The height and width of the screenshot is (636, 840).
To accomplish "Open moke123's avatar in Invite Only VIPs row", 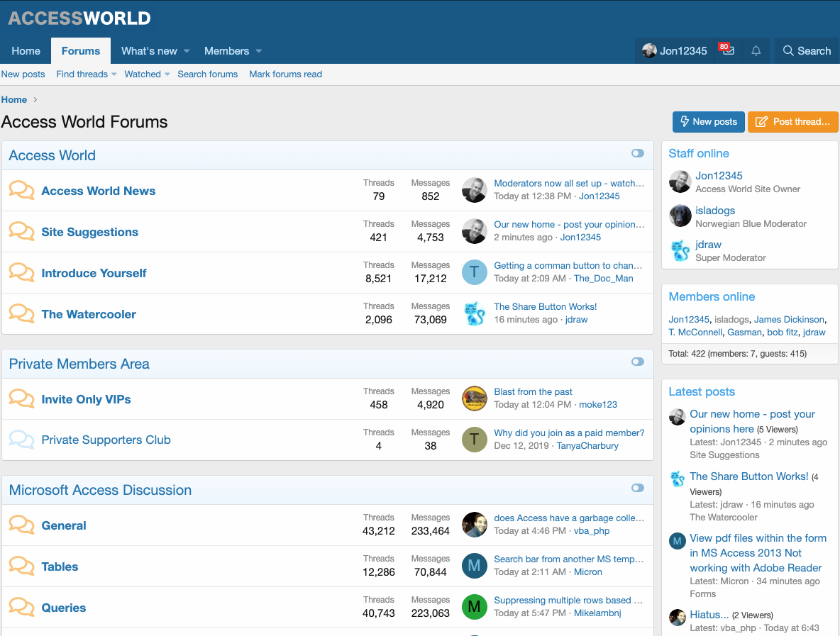I will tap(474, 399).
